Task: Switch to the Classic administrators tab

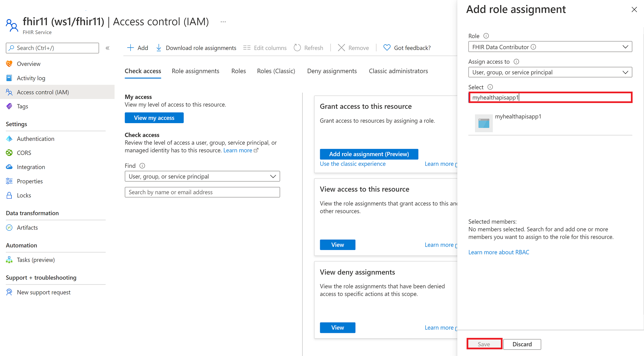Action: click(x=398, y=71)
